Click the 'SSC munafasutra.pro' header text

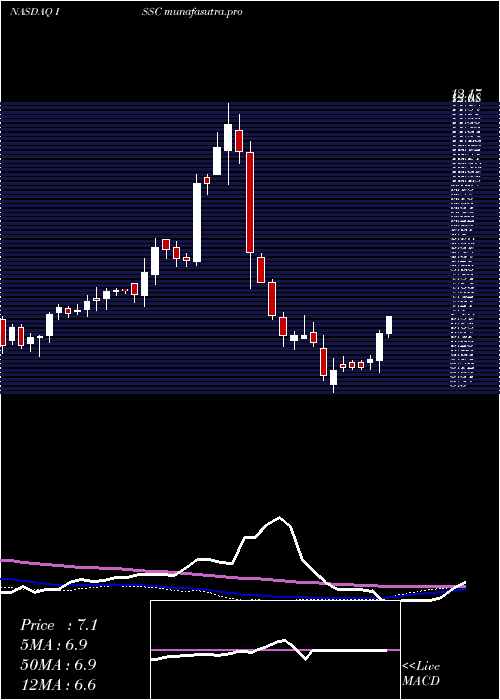point(192,12)
